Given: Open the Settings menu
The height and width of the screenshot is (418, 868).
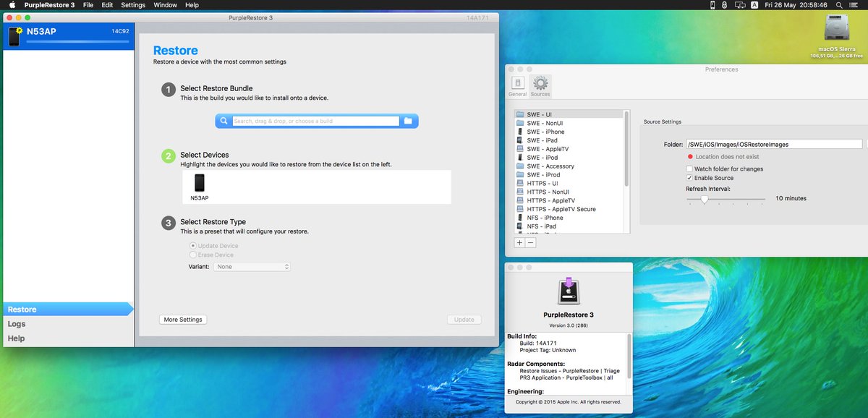Looking at the screenshot, I should [x=133, y=5].
